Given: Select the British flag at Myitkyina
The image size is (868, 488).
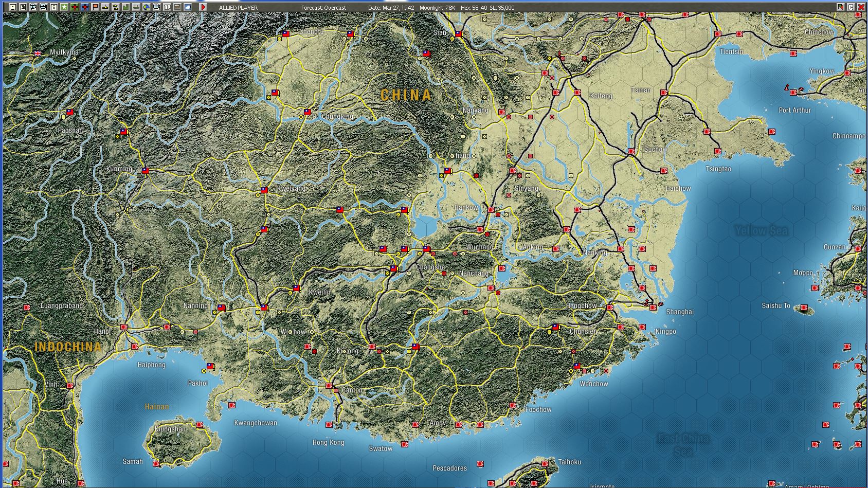Looking at the screenshot, I should [38, 53].
